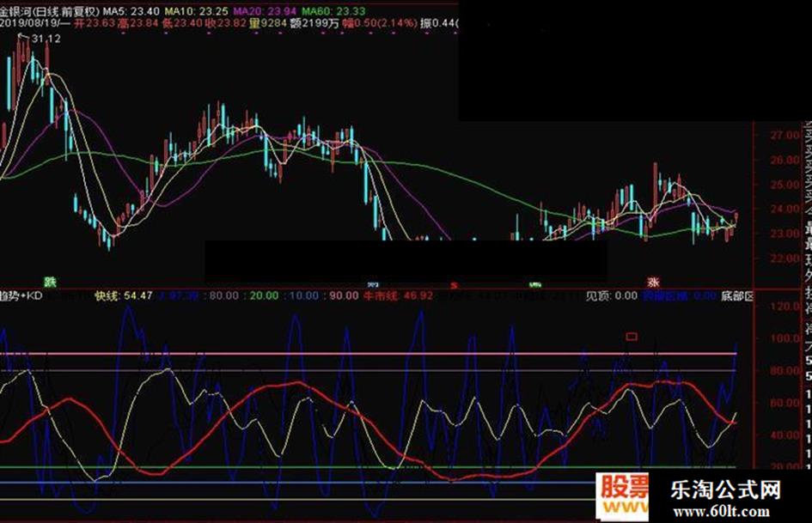Click the close price 收23.82 value
The image size is (812, 523).
click(x=226, y=23)
